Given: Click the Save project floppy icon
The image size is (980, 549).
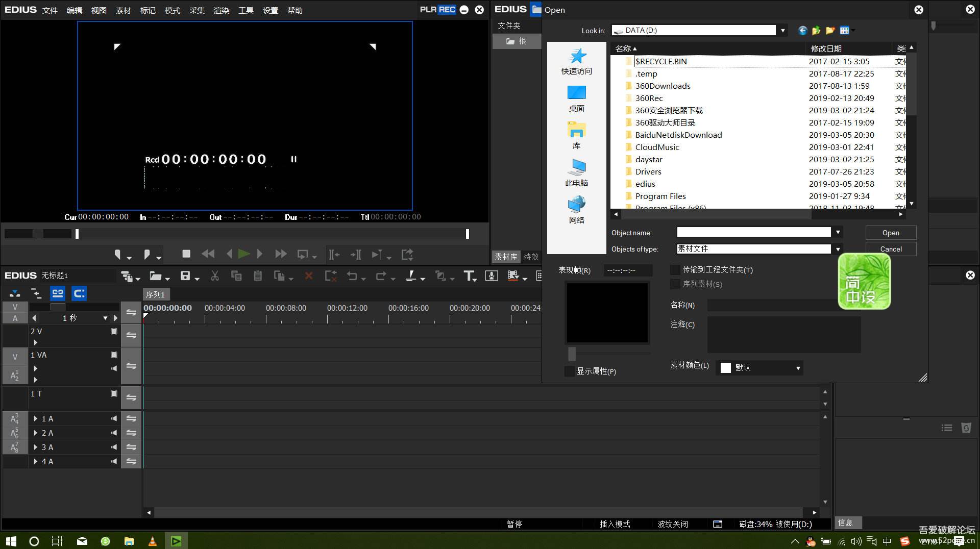Looking at the screenshot, I should tap(185, 276).
